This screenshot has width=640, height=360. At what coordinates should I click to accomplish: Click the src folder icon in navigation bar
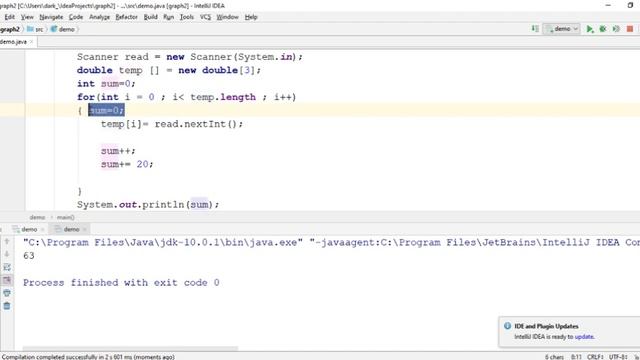30,29
